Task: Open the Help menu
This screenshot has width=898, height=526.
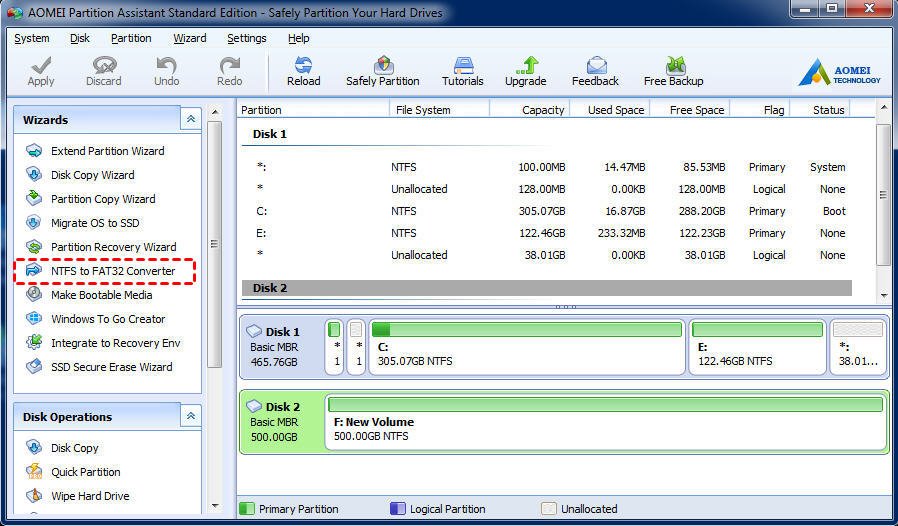Action: pos(298,38)
